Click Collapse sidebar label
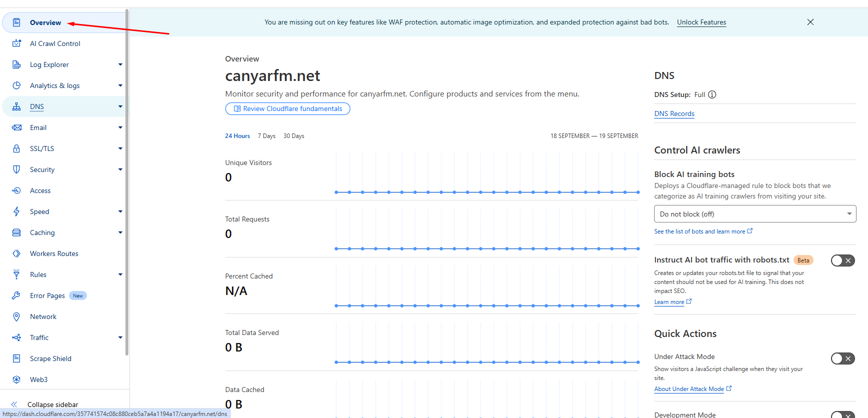Screen dimensions: 868x418 [x=53, y=404]
